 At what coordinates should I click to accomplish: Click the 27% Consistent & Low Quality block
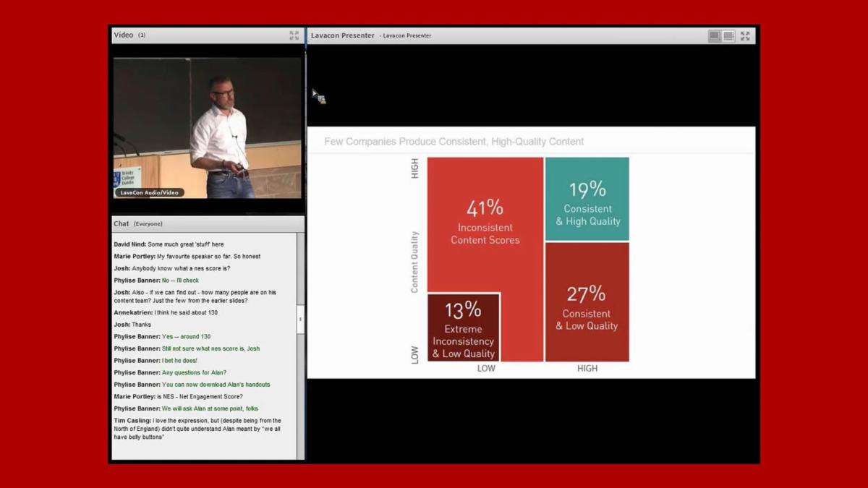point(587,302)
